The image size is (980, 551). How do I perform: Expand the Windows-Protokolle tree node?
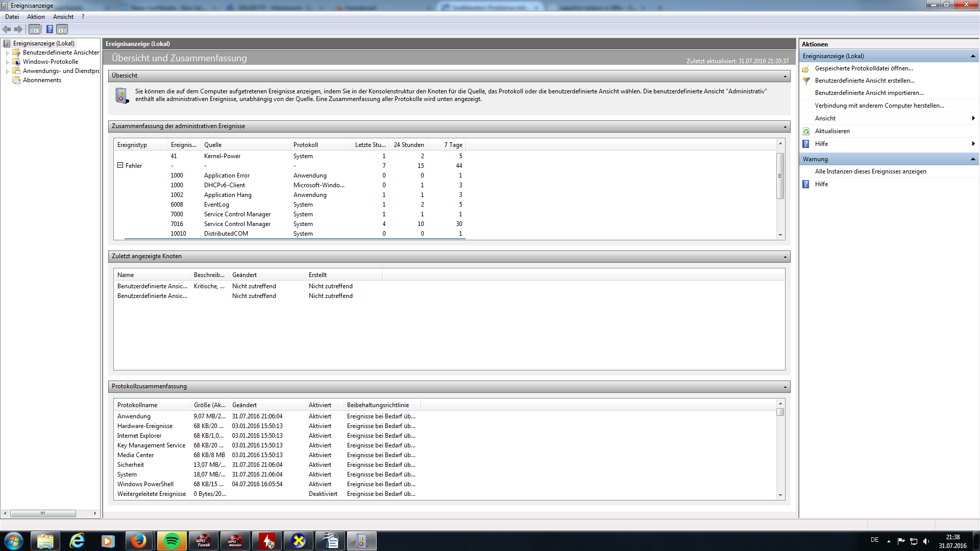tap(7, 62)
